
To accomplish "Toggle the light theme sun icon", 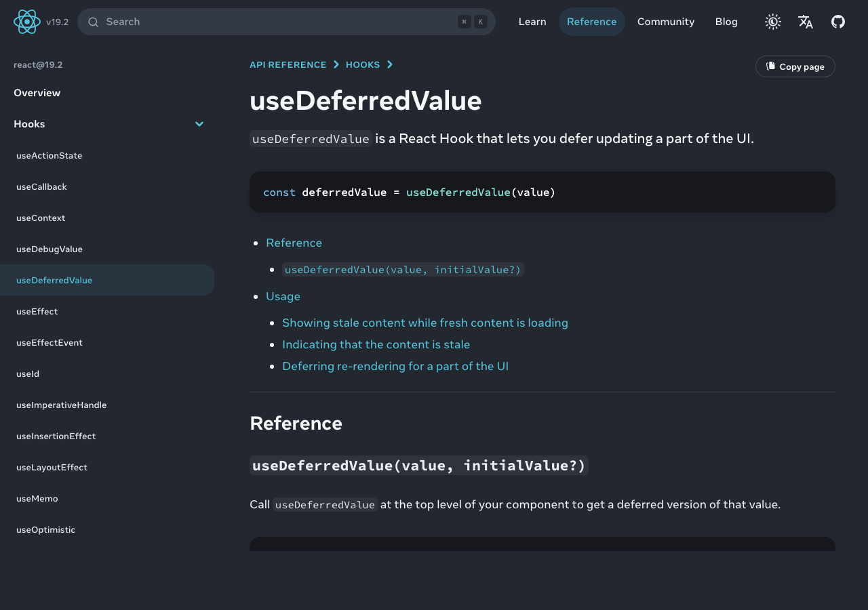I will click(x=772, y=21).
